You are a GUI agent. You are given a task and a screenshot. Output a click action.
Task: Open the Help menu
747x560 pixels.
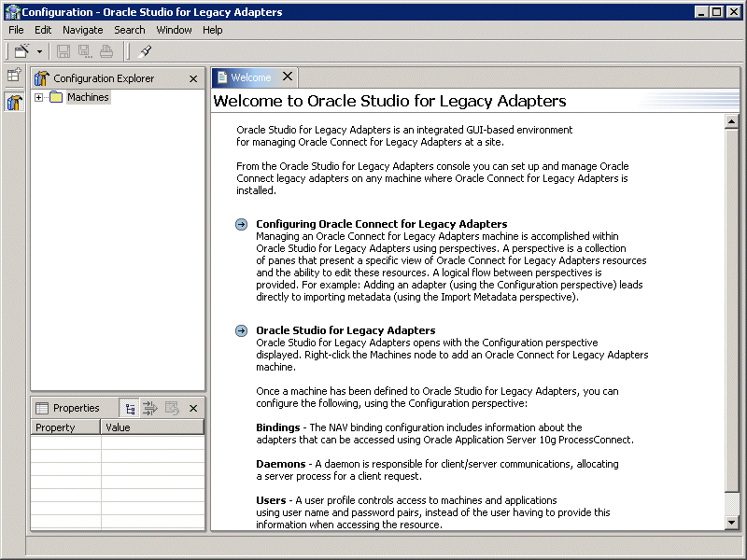point(213,30)
